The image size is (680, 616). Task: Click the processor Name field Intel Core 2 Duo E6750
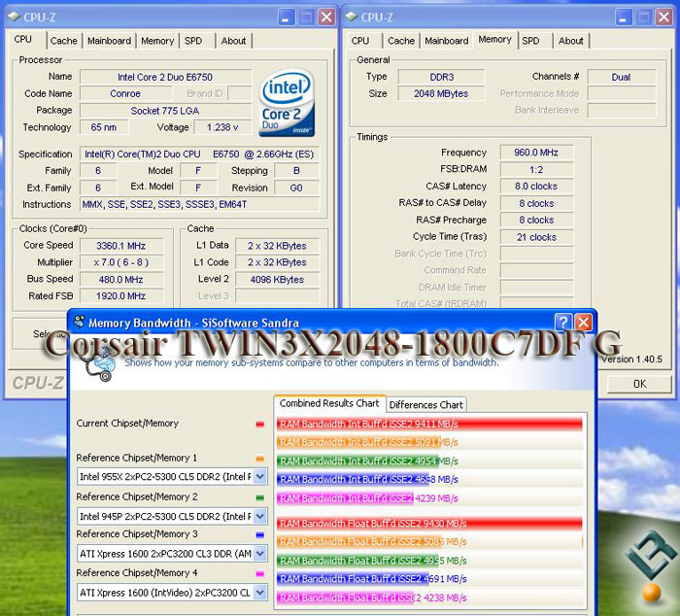165,77
